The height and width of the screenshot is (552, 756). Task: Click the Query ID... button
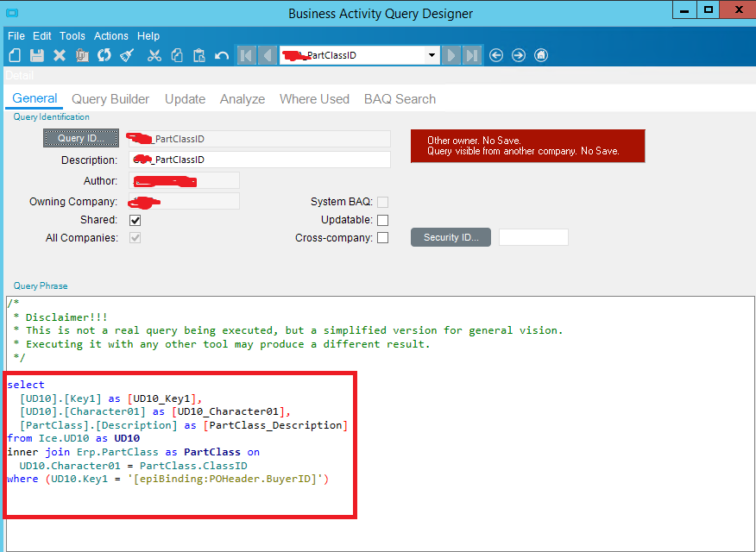pos(81,138)
